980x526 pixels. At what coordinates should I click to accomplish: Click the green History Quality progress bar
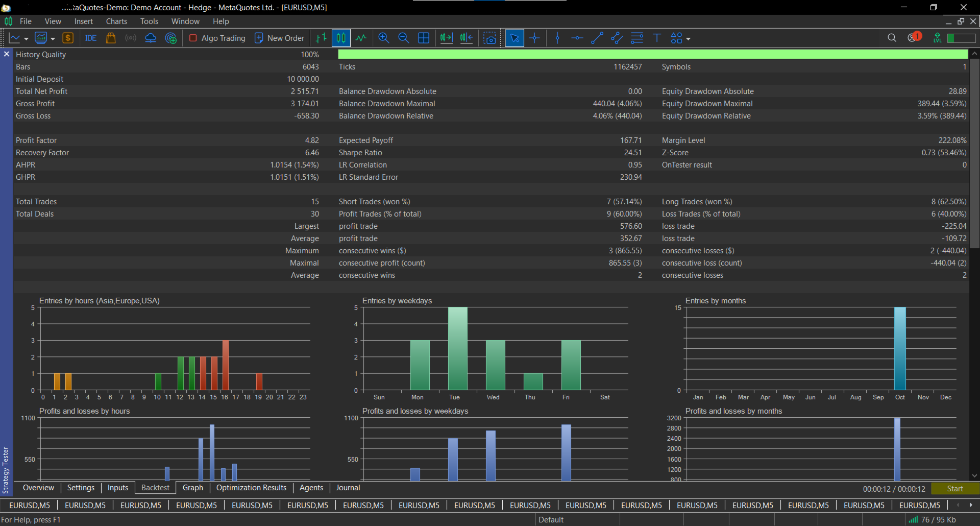pyautogui.click(x=652, y=55)
